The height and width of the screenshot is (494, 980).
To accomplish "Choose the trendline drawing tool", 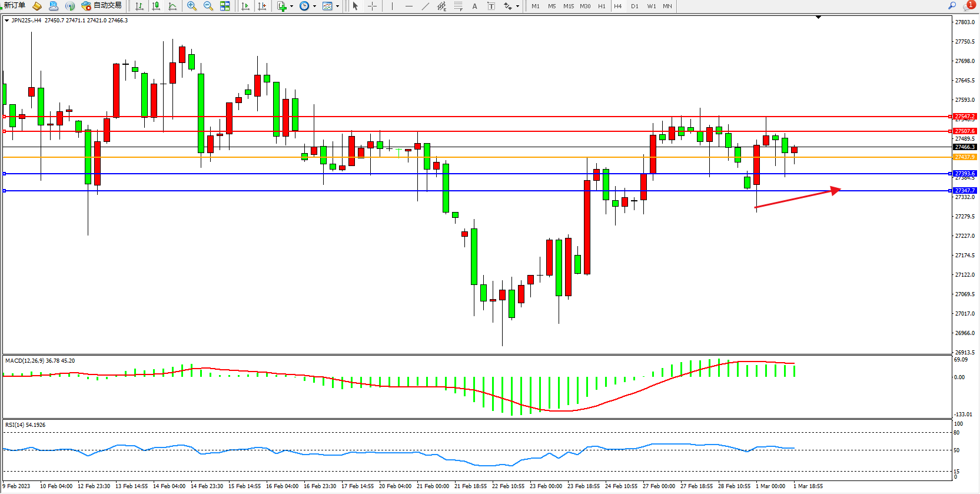I will coord(425,6).
